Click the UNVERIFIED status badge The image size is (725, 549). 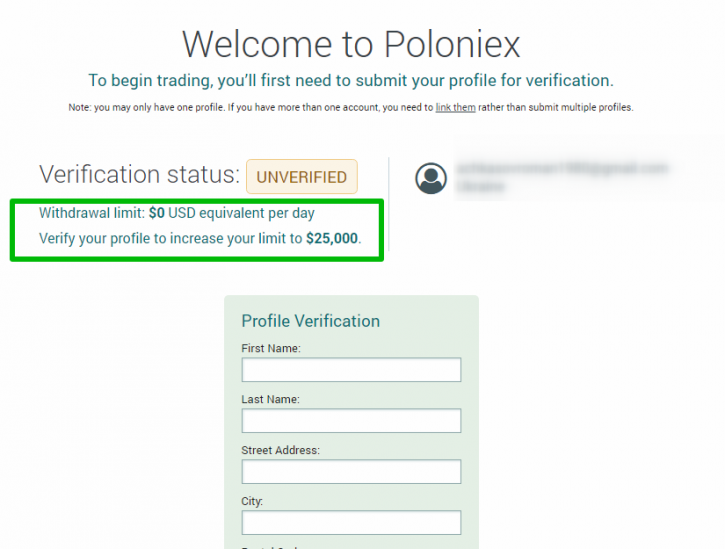302,177
